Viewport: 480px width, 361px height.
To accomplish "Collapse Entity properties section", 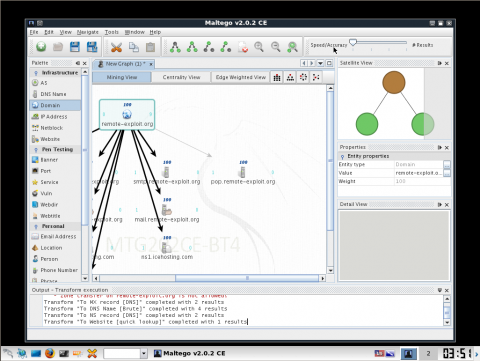I will pos(342,156).
